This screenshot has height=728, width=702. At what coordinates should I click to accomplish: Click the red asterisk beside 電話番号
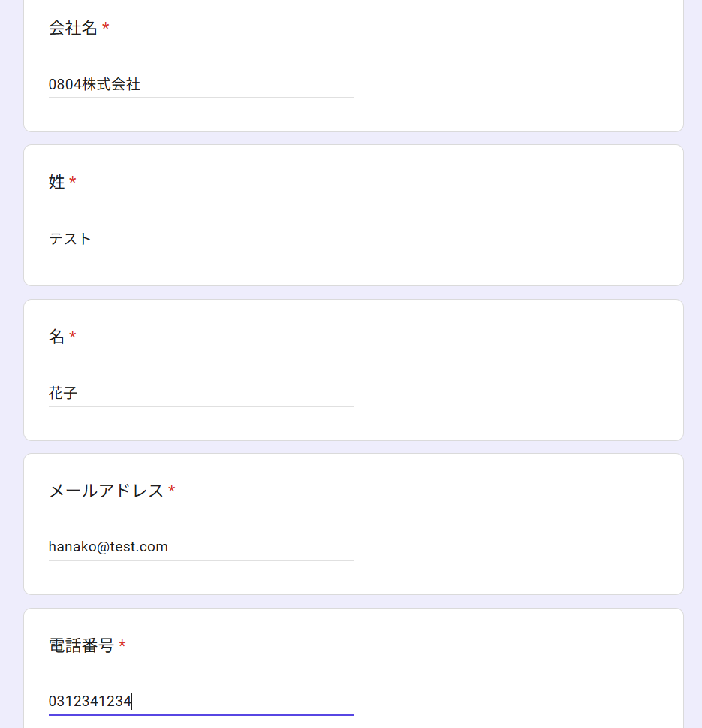pyautogui.click(x=122, y=644)
